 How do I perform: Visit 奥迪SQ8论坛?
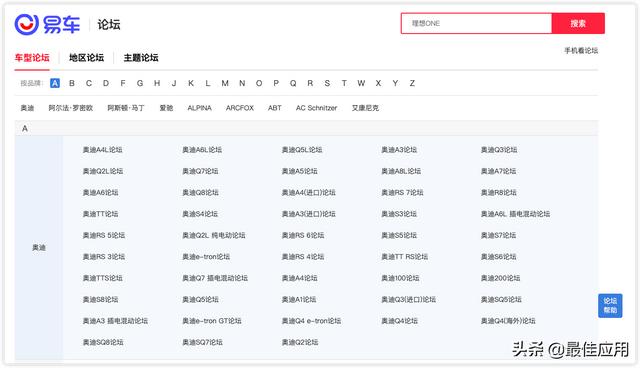(103, 342)
